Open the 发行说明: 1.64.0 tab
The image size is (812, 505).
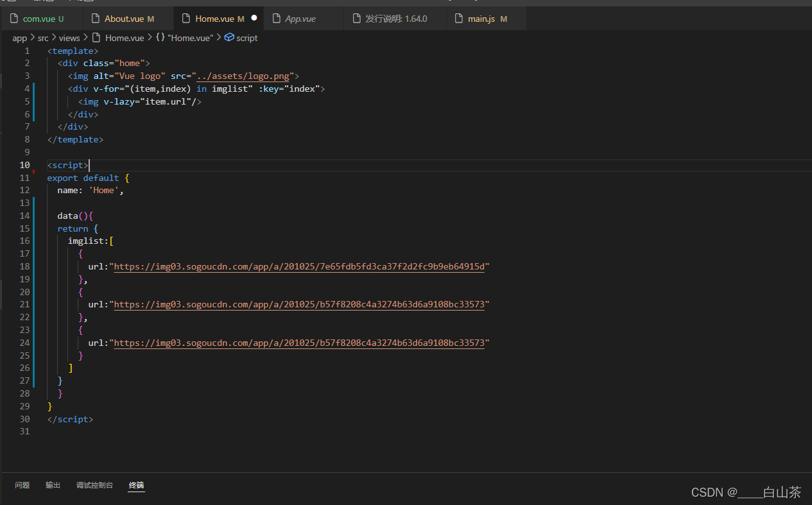click(x=395, y=19)
